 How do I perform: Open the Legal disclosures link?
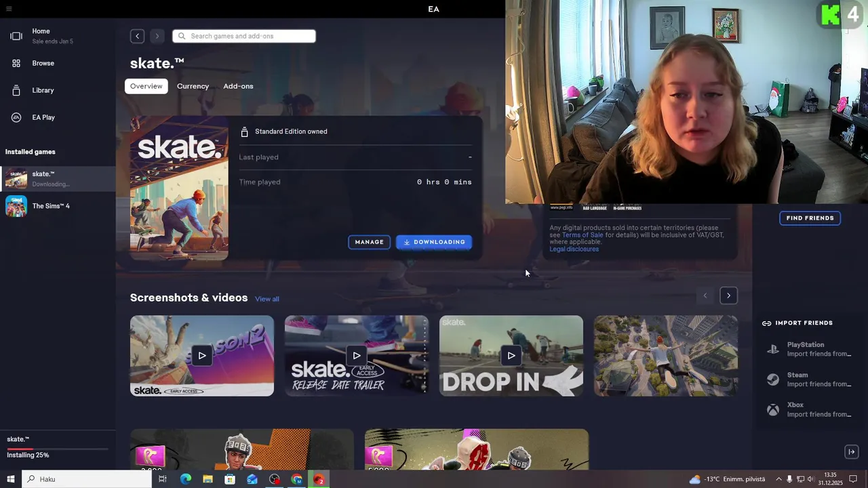(574, 249)
